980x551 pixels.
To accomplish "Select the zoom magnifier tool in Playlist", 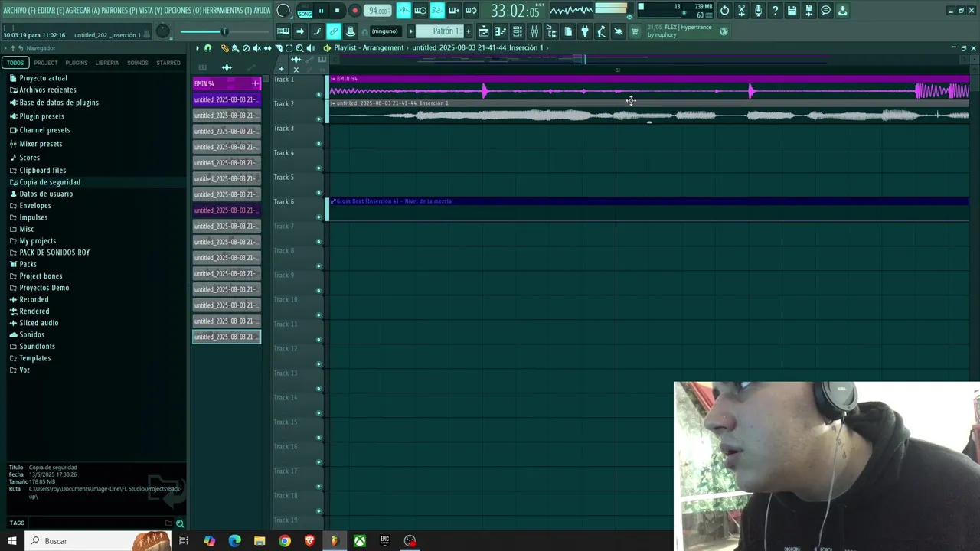I will (299, 48).
